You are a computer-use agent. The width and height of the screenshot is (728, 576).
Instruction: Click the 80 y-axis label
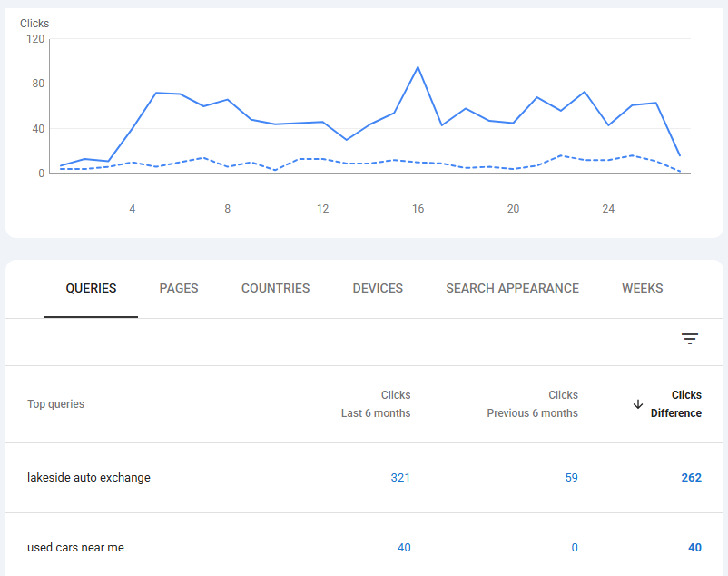(x=38, y=84)
